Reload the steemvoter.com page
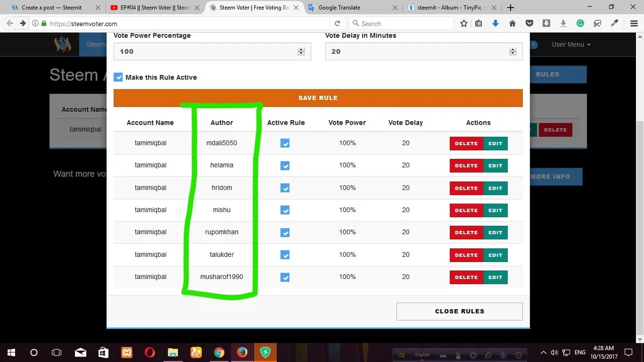Image resolution: width=644 pixels, height=362 pixels. point(337,24)
